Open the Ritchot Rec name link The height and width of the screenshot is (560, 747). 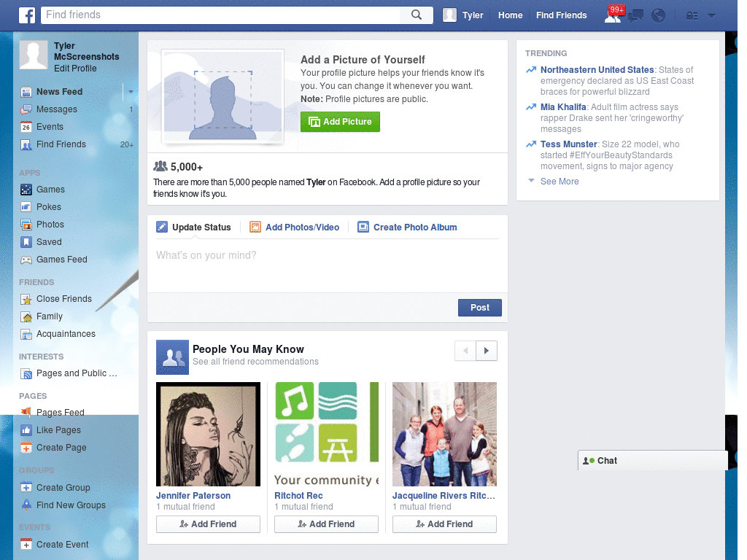tap(298, 496)
